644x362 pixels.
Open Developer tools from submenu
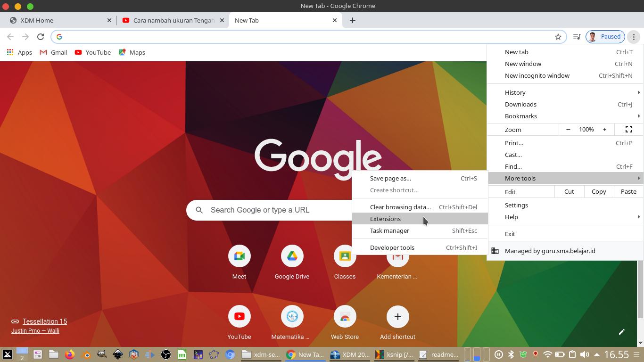tap(420, 247)
